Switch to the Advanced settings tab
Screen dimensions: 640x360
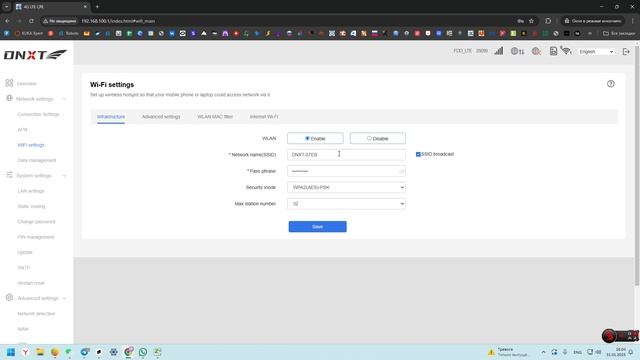click(x=161, y=117)
